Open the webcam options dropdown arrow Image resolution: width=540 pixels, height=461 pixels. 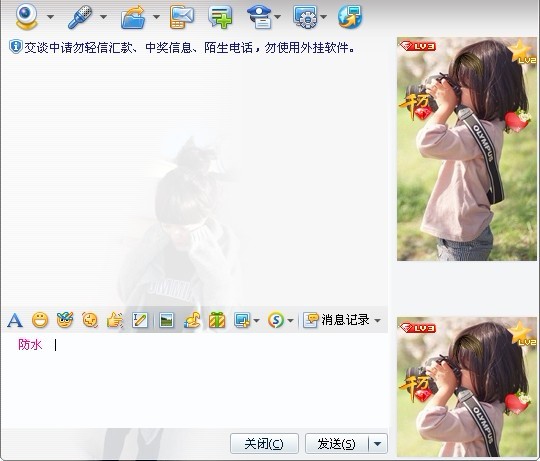tap(50, 17)
